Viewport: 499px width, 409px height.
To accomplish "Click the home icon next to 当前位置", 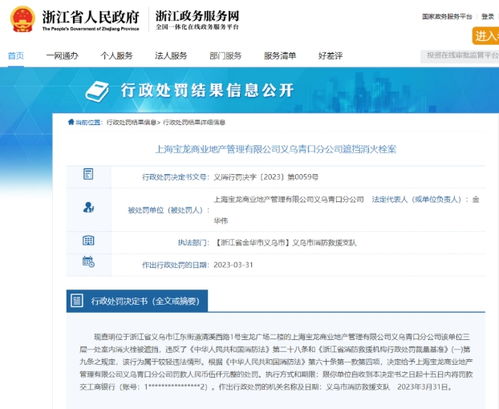I will click(x=71, y=122).
